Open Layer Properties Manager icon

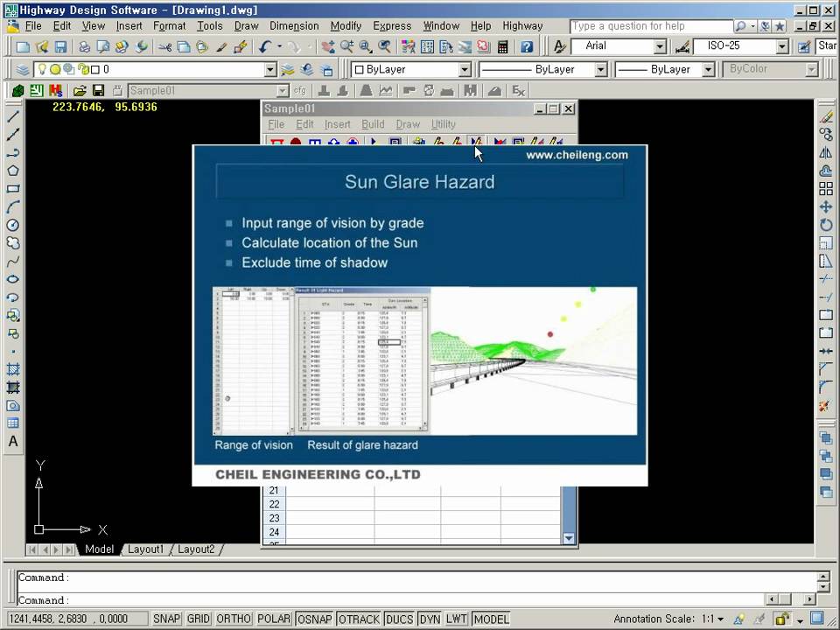point(23,70)
